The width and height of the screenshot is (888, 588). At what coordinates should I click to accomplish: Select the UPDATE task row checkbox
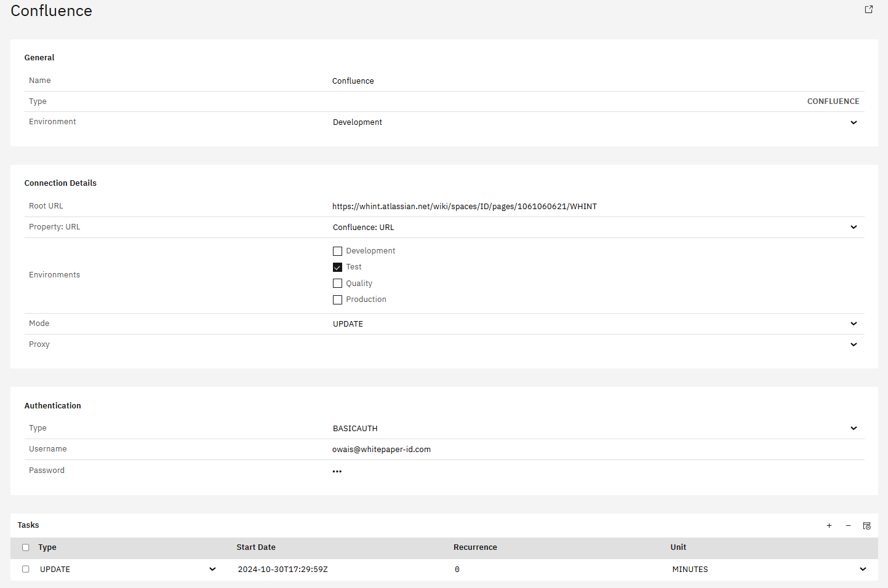(26, 569)
